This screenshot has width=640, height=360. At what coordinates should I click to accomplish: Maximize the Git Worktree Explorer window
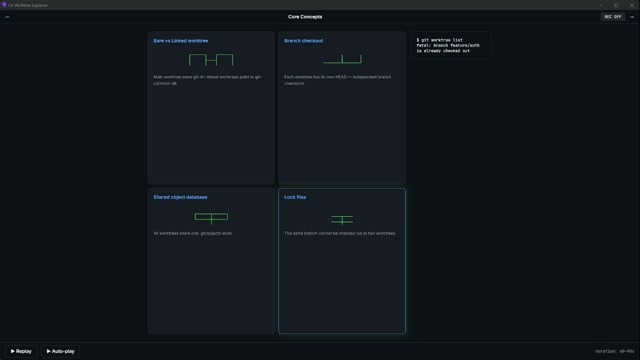click(616, 5)
